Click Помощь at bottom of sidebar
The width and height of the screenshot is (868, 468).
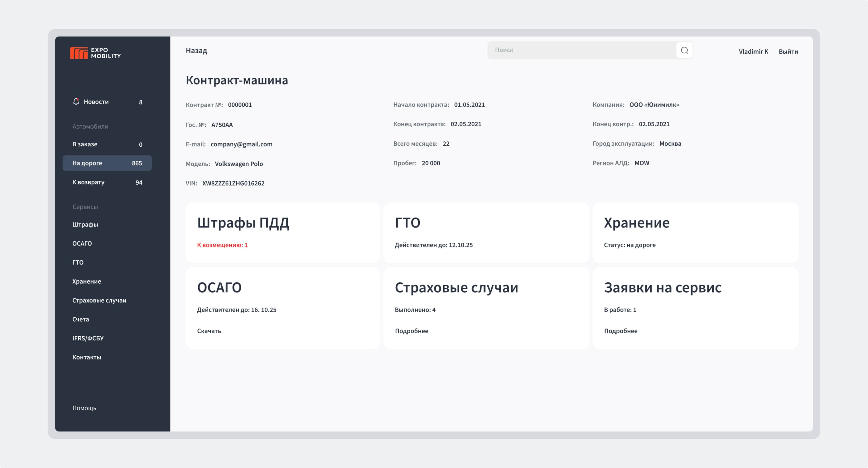pyautogui.click(x=84, y=408)
